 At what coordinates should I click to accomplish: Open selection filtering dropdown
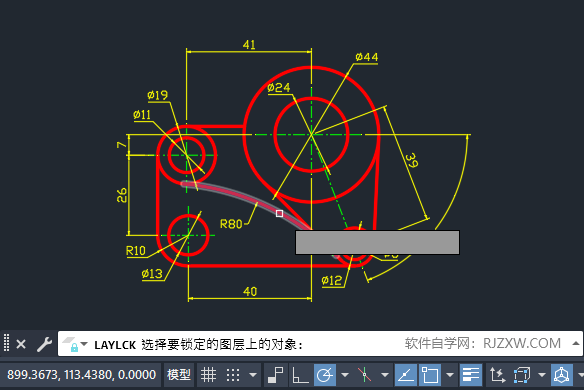pos(542,375)
